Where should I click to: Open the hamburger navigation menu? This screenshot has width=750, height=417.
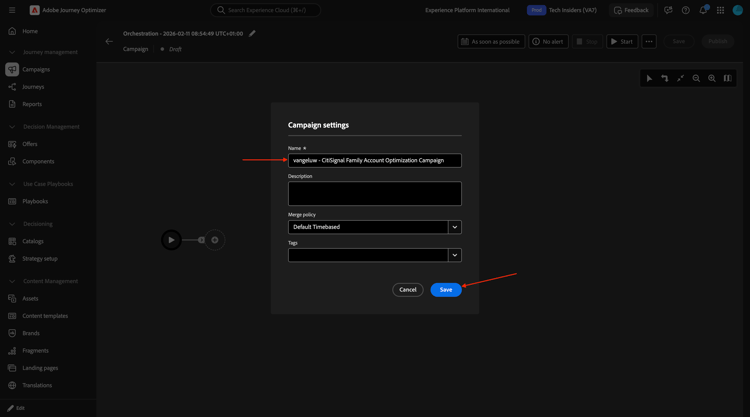(x=12, y=10)
